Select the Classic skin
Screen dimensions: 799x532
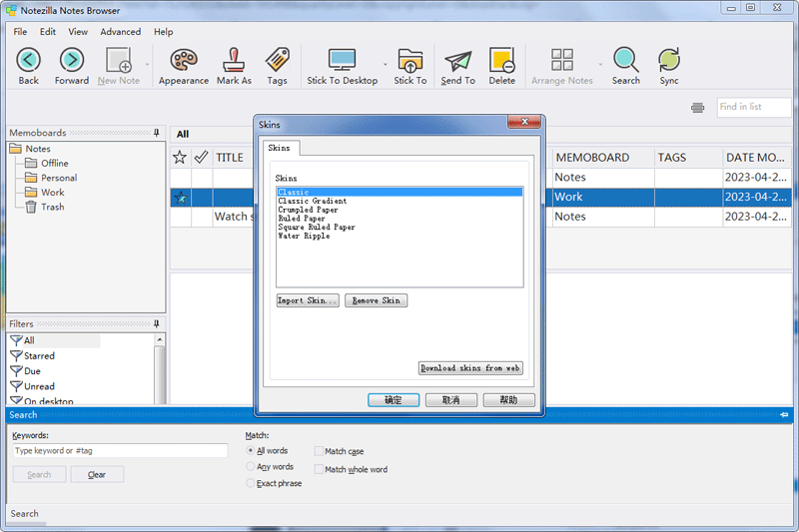coord(399,192)
